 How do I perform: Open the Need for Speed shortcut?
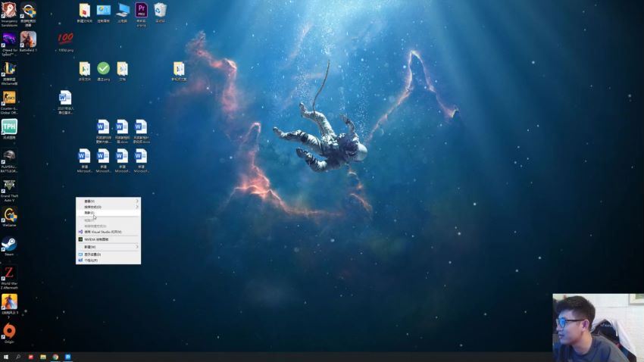click(9, 44)
